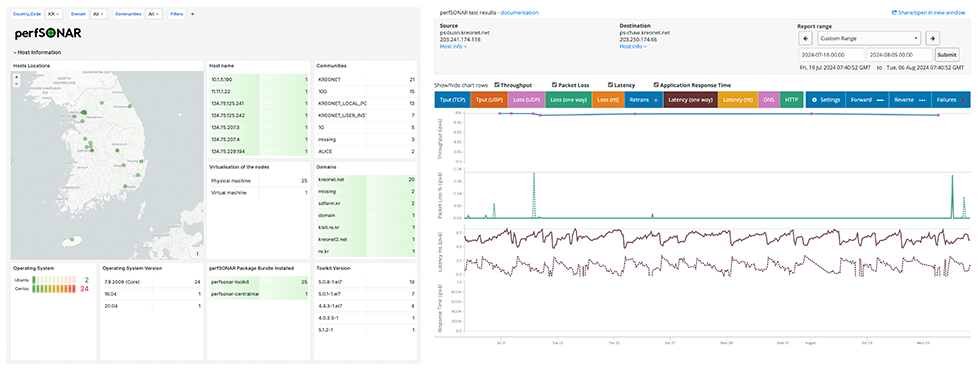Click OS version 7.9.2009 (Core)
980x370 pixels.
[151, 282]
